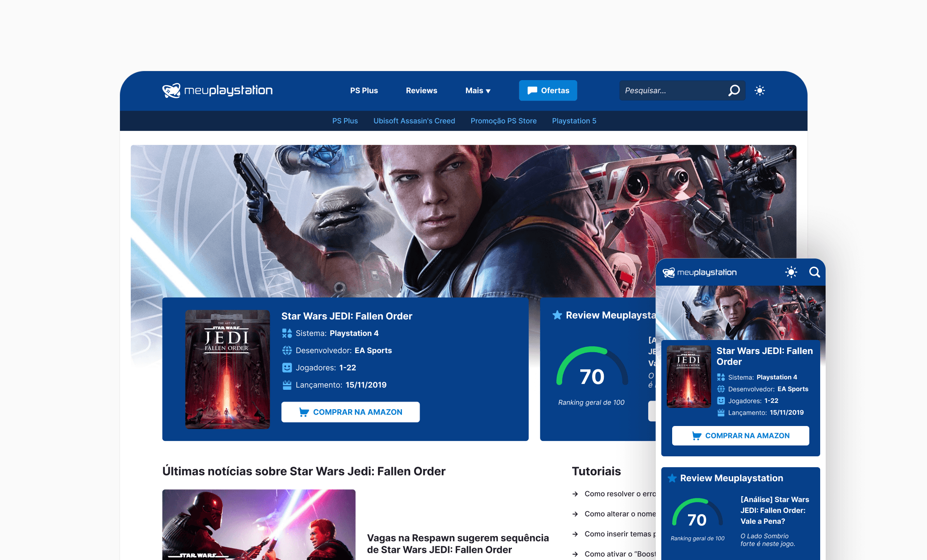Click the cart icon on the mobile Amazon button
This screenshot has width=927, height=560.
(697, 436)
